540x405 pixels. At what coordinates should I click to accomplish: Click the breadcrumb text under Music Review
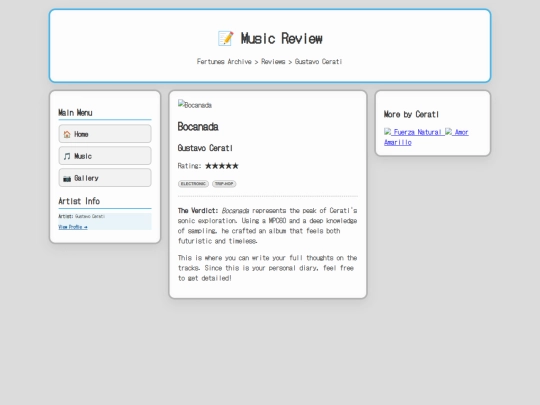269,62
